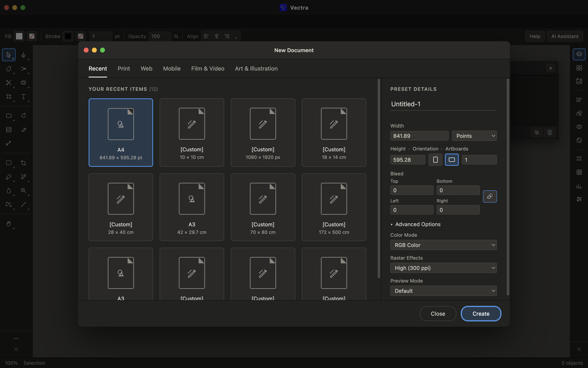Switch to the Print tab
Screen dimensions: 588x368
coord(124,69)
